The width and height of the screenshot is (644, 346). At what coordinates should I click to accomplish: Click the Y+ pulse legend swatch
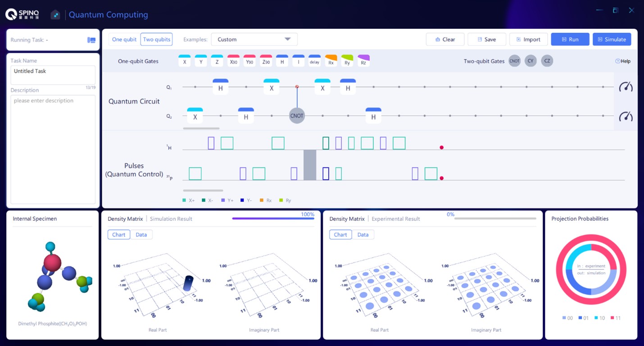223,200
